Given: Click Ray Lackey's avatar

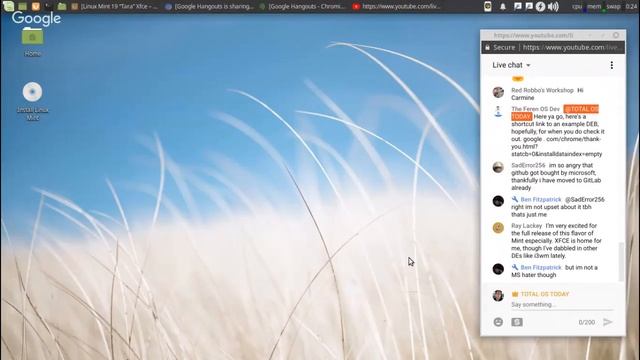Looking at the screenshot, I should pos(498,228).
